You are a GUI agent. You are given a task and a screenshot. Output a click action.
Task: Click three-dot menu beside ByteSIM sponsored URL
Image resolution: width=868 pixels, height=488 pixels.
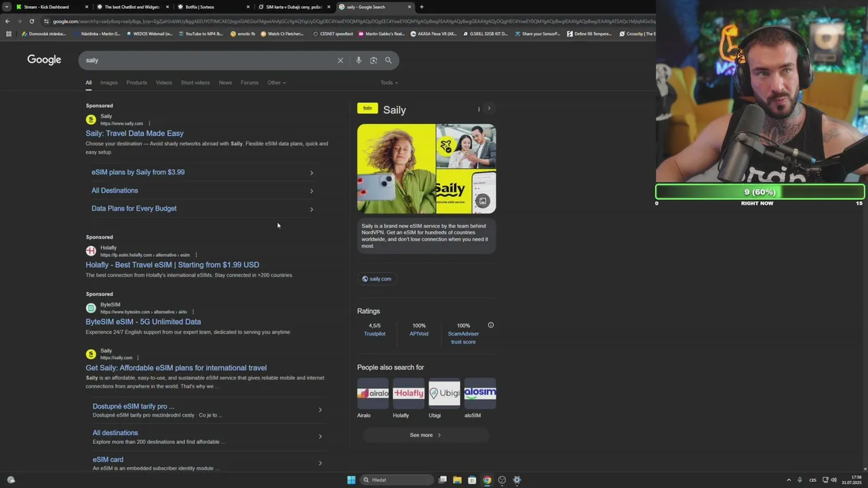click(193, 312)
